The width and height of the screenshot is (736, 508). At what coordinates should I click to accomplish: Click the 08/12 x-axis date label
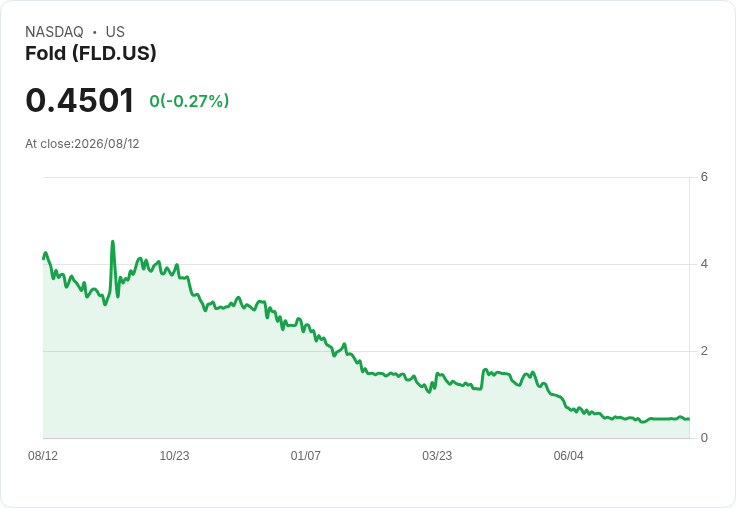[43, 455]
